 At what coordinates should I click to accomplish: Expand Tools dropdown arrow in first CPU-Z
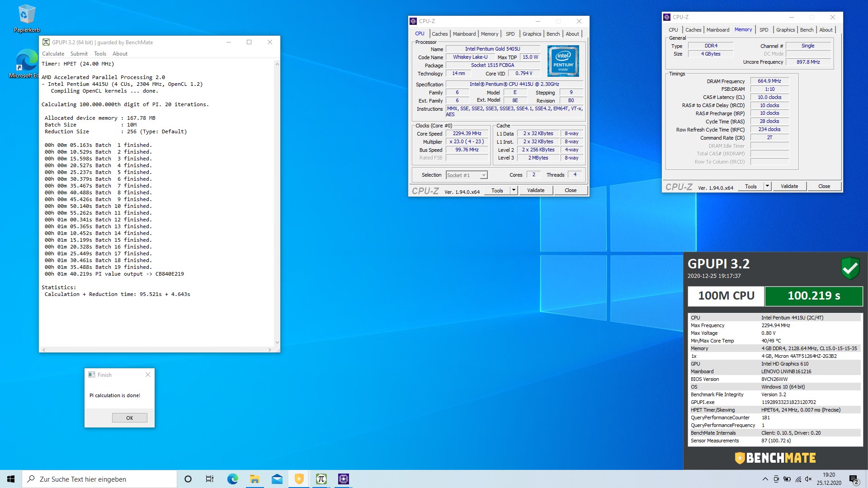514,190
